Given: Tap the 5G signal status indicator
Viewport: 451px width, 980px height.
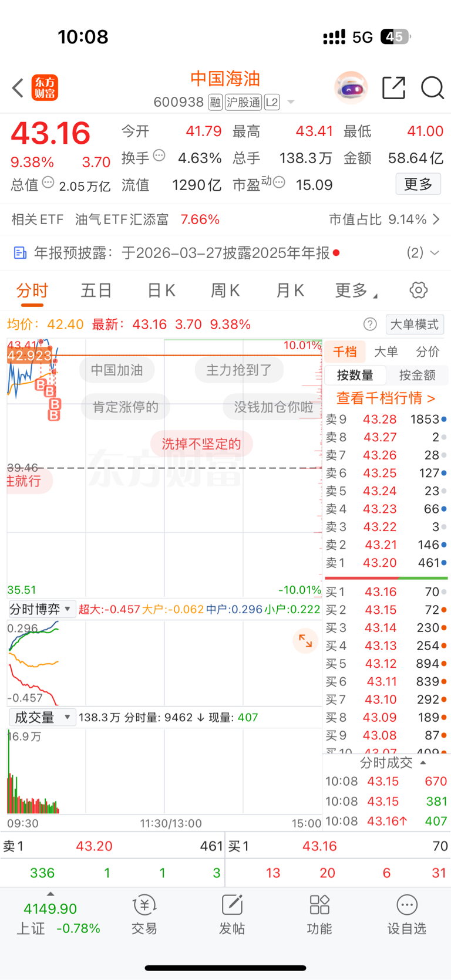Looking at the screenshot, I should point(362,38).
